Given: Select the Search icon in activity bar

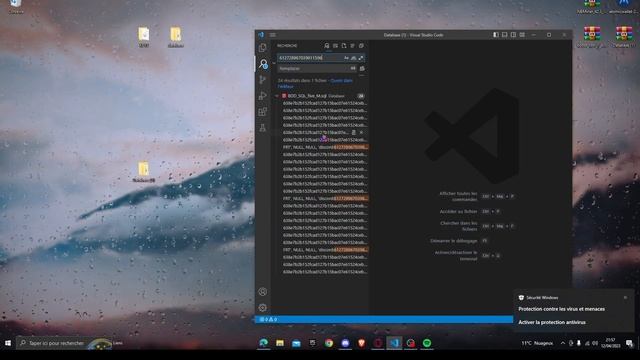Looking at the screenshot, I should coord(263,64).
